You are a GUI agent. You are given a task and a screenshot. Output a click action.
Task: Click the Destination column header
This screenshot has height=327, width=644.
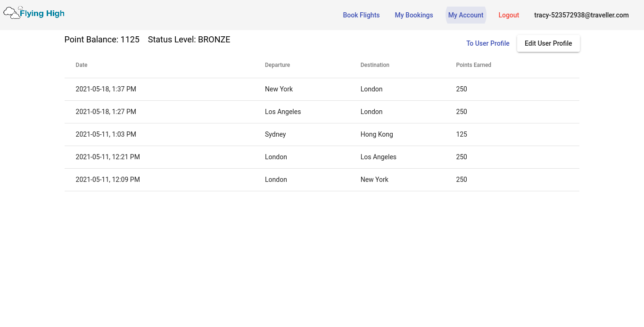pyautogui.click(x=375, y=65)
